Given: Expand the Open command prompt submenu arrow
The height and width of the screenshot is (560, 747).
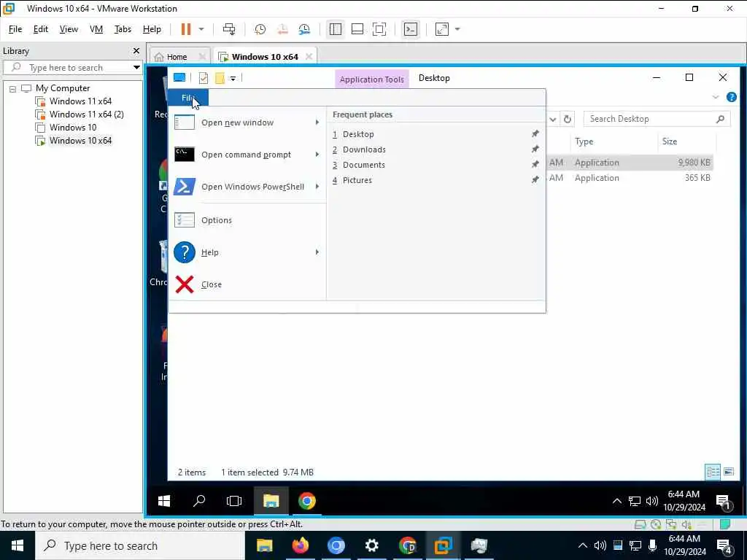Looking at the screenshot, I should pos(317,155).
